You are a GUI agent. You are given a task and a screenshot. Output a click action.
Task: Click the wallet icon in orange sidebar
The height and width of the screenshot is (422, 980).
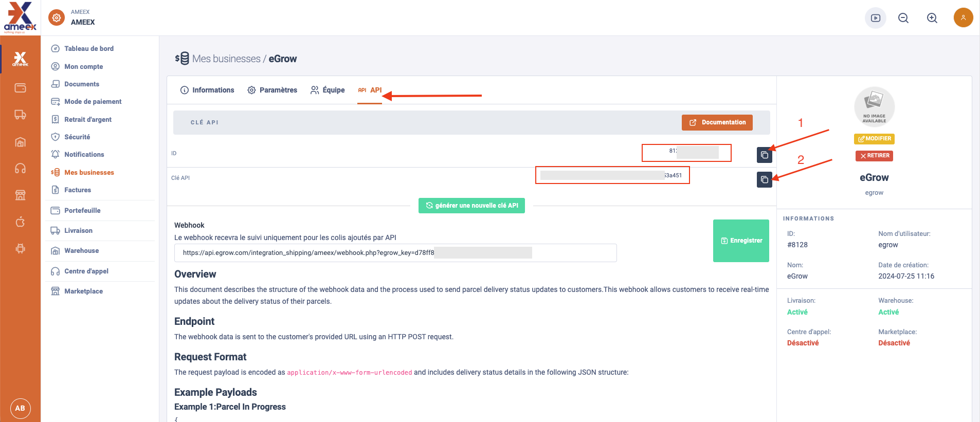pyautogui.click(x=20, y=88)
